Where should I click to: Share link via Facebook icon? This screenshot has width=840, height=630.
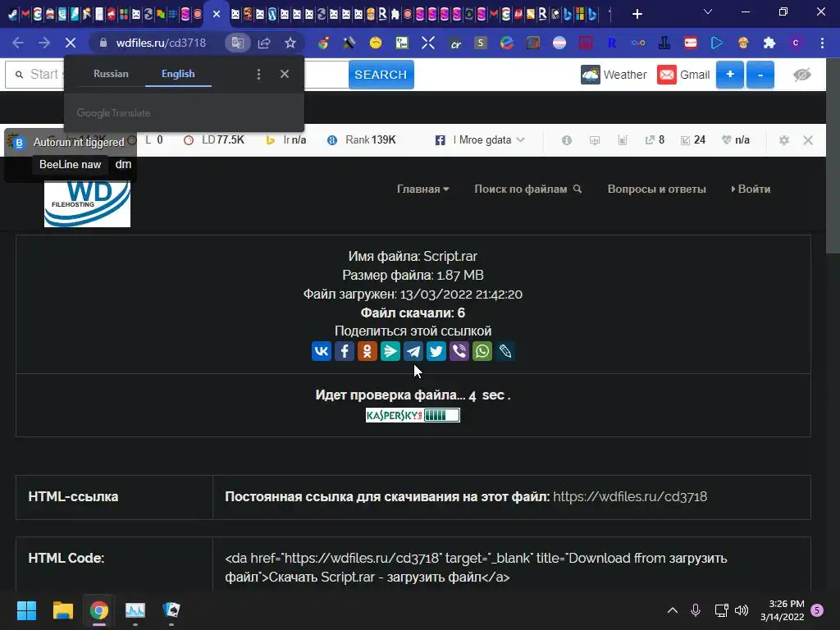(345, 351)
